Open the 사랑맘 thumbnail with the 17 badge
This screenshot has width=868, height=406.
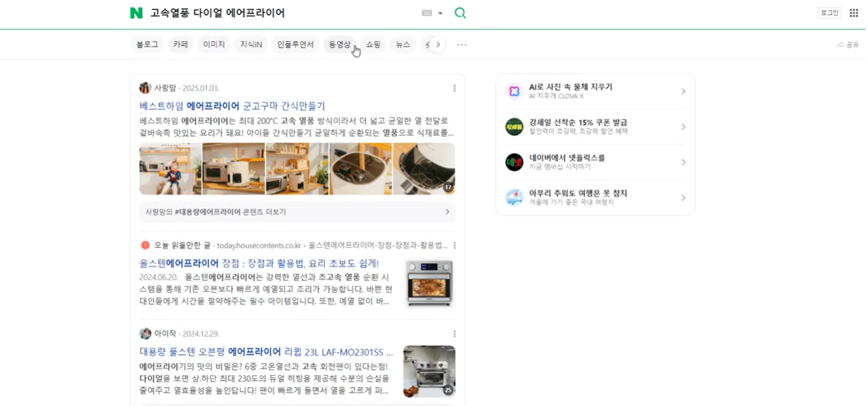[424, 169]
